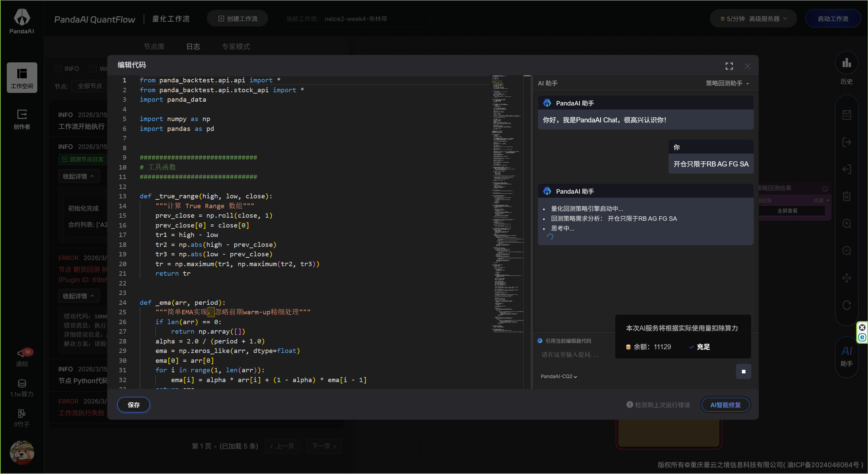
Task: Click the zoom out magnifier icon
Action: [x=847, y=251]
